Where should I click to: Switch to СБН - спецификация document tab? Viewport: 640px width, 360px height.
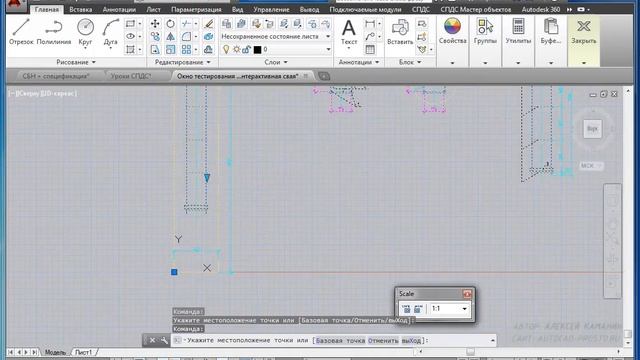pyautogui.click(x=56, y=76)
